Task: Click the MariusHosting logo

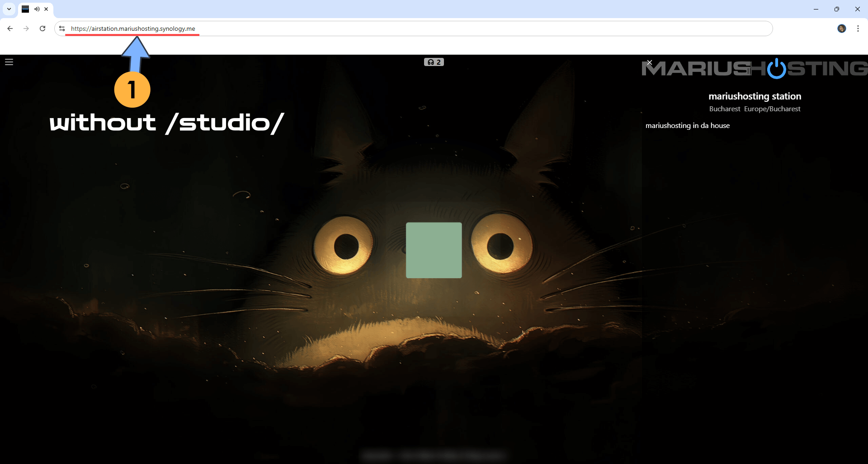Action: pyautogui.click(x=754, y=69)
